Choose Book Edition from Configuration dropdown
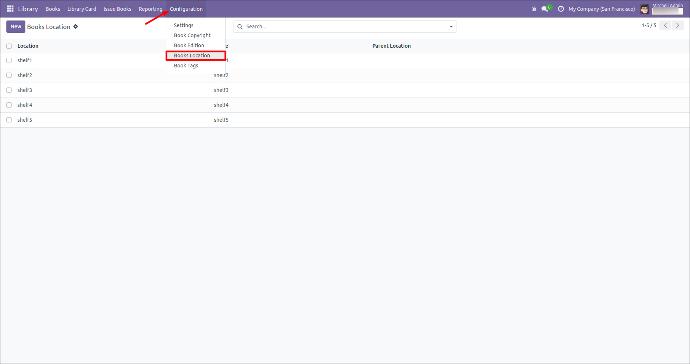This screenshot has width=690, height=364. (189, 45)
